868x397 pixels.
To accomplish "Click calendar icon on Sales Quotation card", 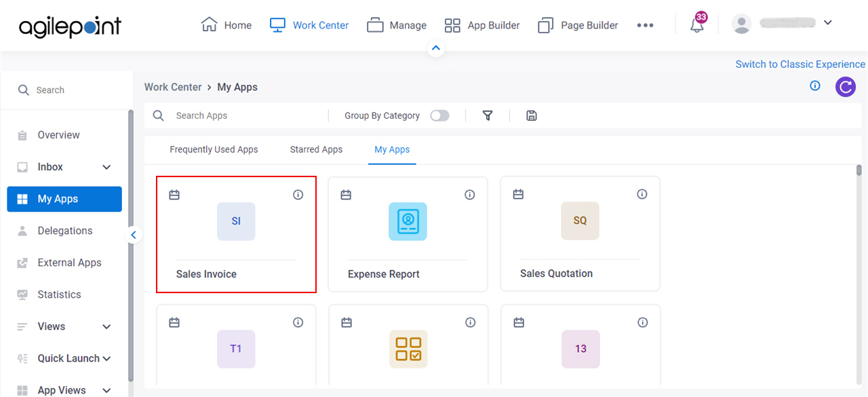I will [518, 194].
